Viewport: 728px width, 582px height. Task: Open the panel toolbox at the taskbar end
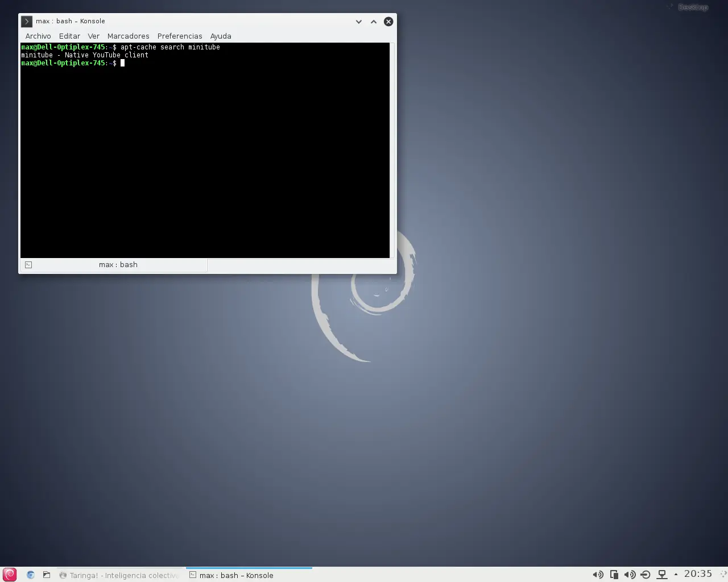point(722,575)
